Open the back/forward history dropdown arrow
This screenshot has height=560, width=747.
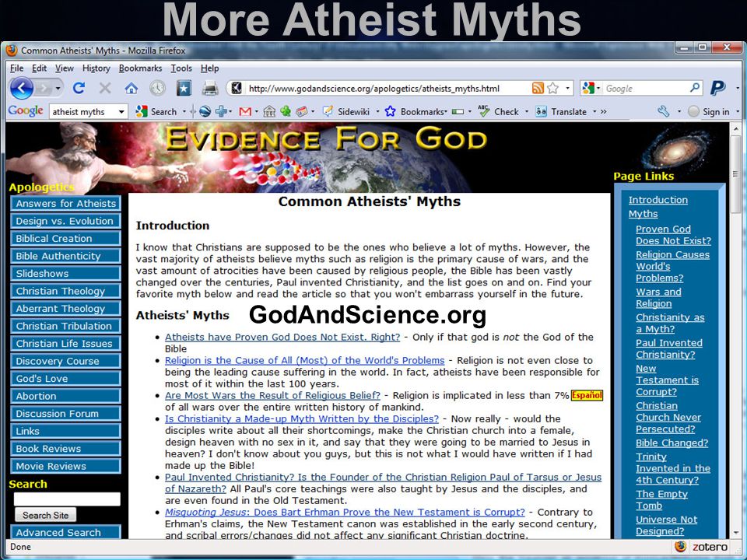pyautogui.click(x=58, y=88)
